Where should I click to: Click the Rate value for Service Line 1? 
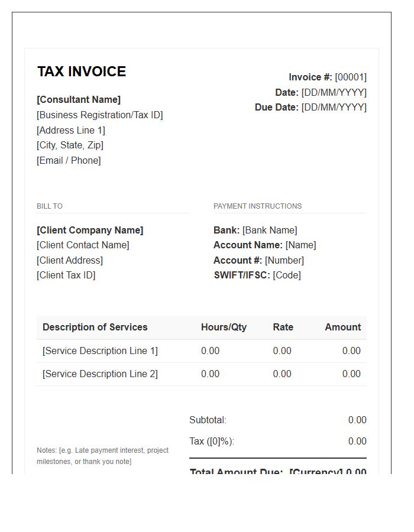pyautogui.click(x=282, y=351)
